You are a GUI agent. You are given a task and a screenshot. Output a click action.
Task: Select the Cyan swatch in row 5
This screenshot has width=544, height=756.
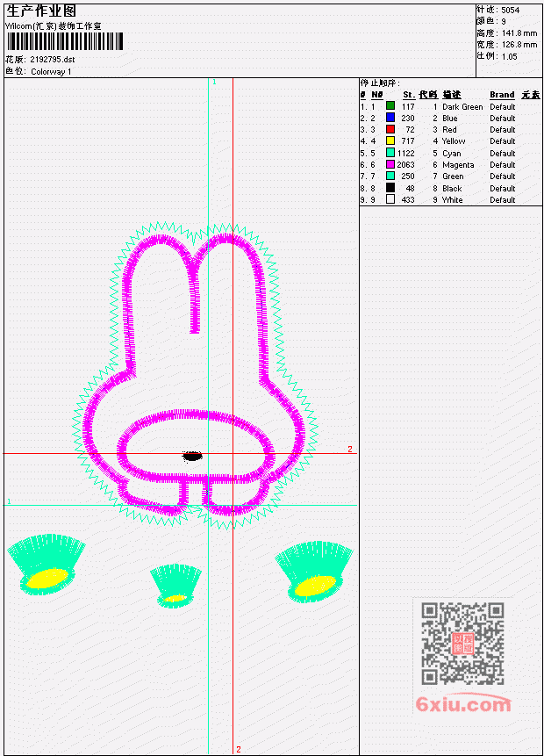click(x=390, y=153)
